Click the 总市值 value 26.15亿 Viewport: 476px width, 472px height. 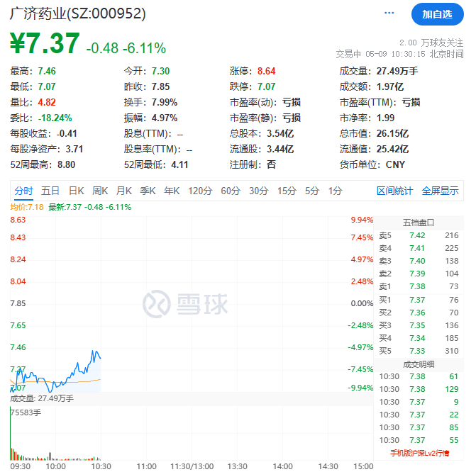392,133
